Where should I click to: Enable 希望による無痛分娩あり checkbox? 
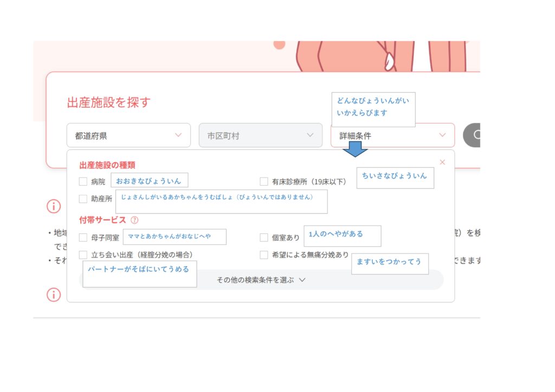pos(264,254)
